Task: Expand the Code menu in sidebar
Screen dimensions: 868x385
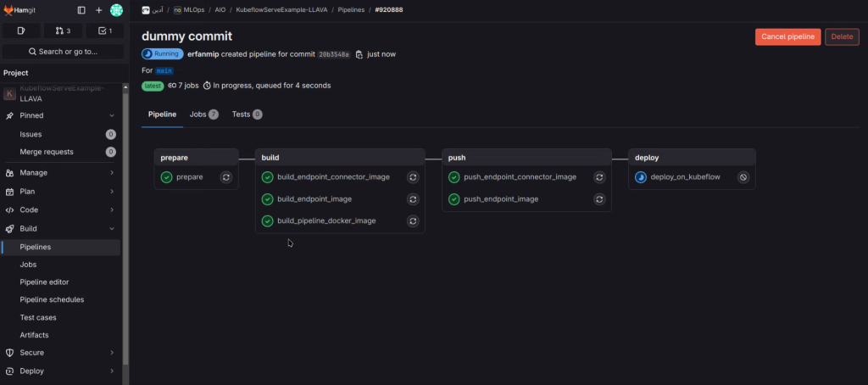Action: 112,209
